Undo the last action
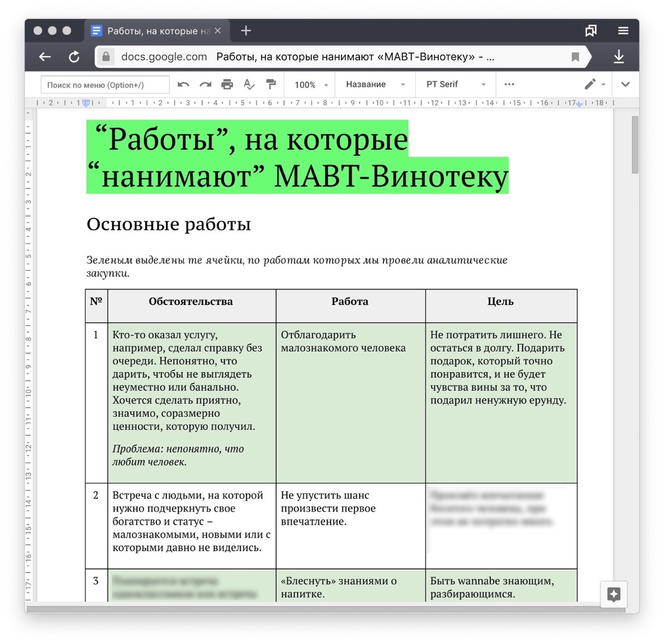This screenshot has height=644, width=664. click(183, 85)
